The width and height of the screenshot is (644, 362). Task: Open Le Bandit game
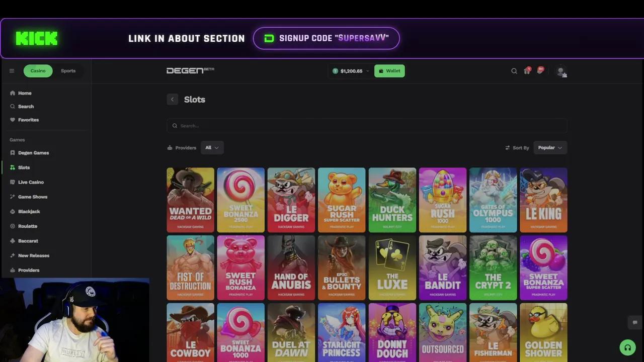pyautogui.click(x=443, y=268)
